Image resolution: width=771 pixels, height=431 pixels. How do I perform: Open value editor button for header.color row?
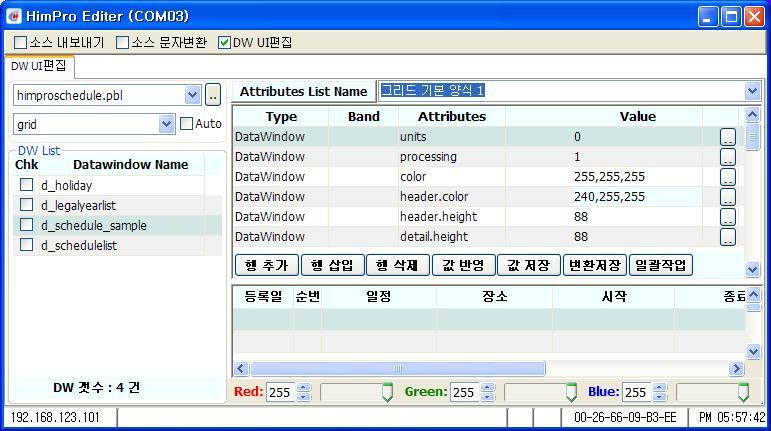(728, 197)
